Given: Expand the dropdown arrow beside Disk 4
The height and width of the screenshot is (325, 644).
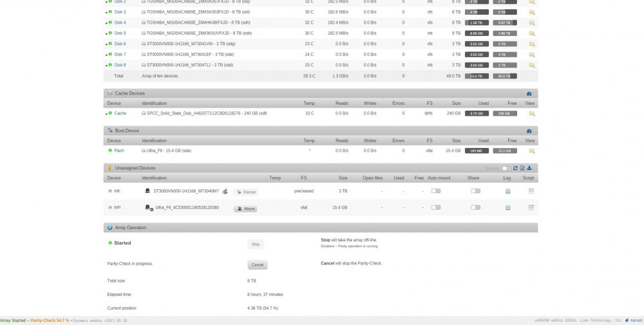Looking at the screenshot, I should tap(106, 23).
